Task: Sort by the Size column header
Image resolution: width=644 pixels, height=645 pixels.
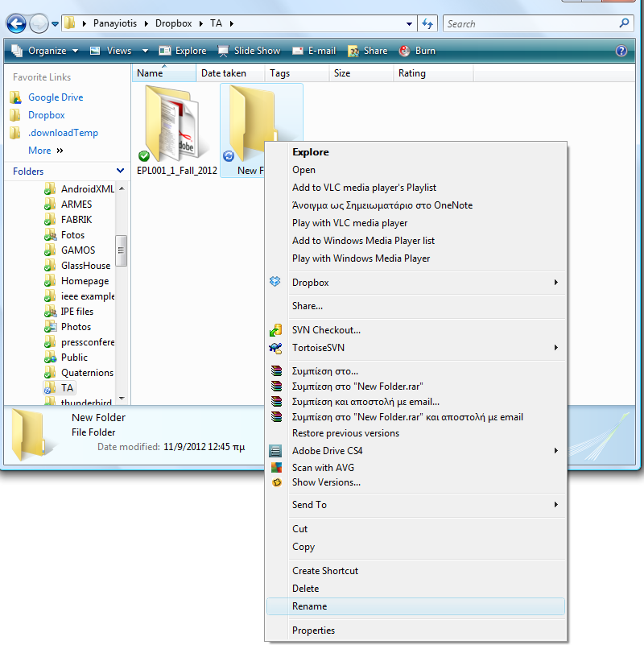Action: tap(361, 73)
